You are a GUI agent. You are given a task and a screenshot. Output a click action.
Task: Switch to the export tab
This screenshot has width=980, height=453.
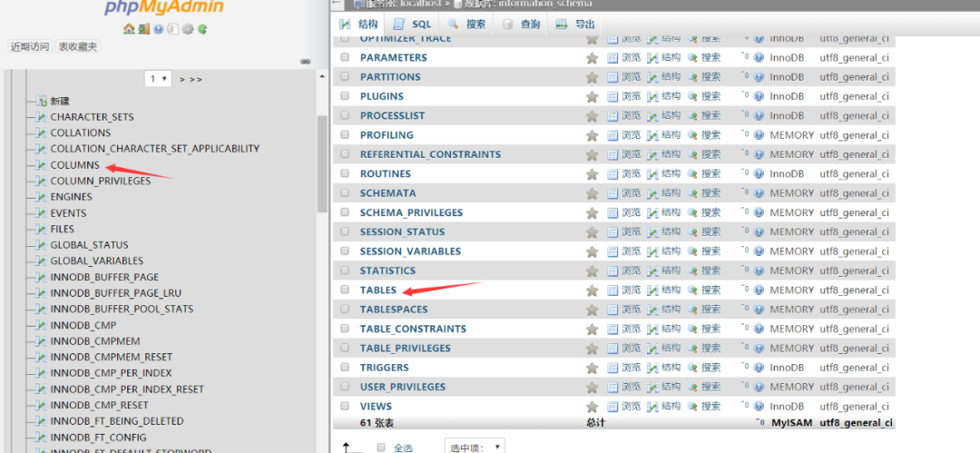(x=575, y=25)
